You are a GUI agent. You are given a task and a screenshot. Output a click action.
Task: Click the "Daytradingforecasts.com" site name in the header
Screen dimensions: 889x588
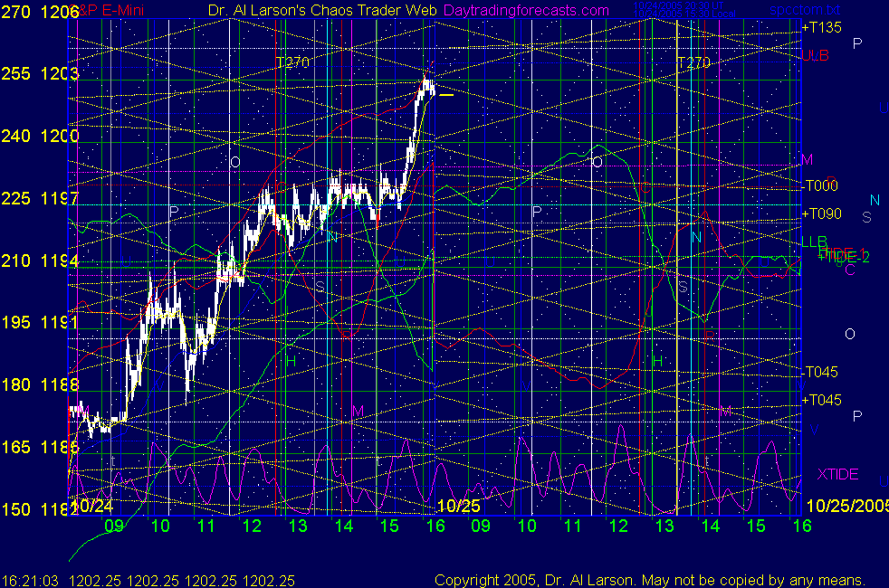pyautogui.click(x=526, y=10)
